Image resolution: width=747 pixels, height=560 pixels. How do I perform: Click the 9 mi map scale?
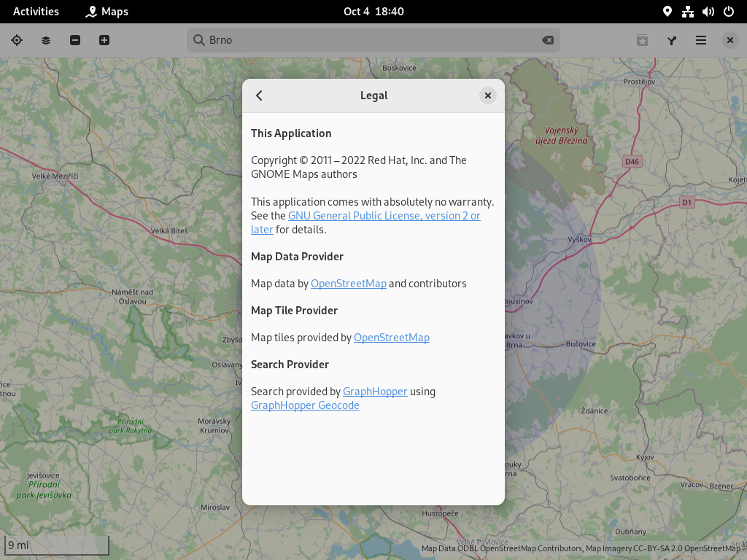click(57, 545)
